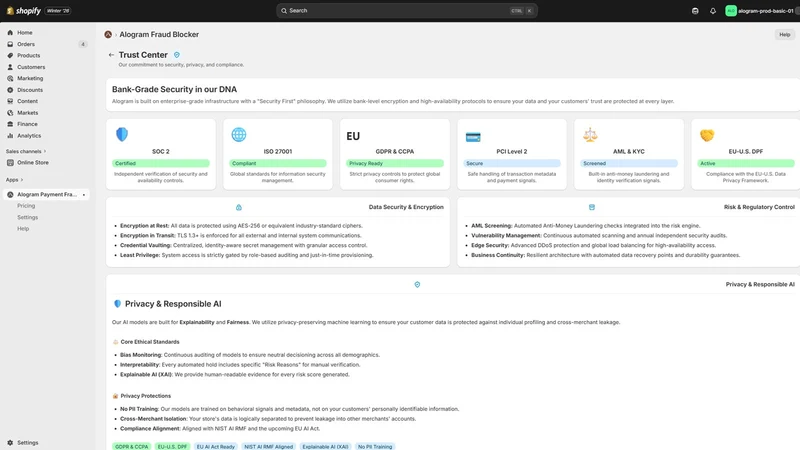
Task: Click the NIST AI RMF Aligned tag
Action: [269, 446]
